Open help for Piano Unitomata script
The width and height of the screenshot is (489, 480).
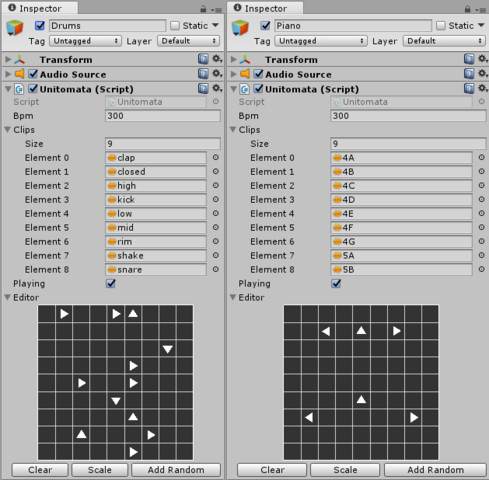click(469, 88)
